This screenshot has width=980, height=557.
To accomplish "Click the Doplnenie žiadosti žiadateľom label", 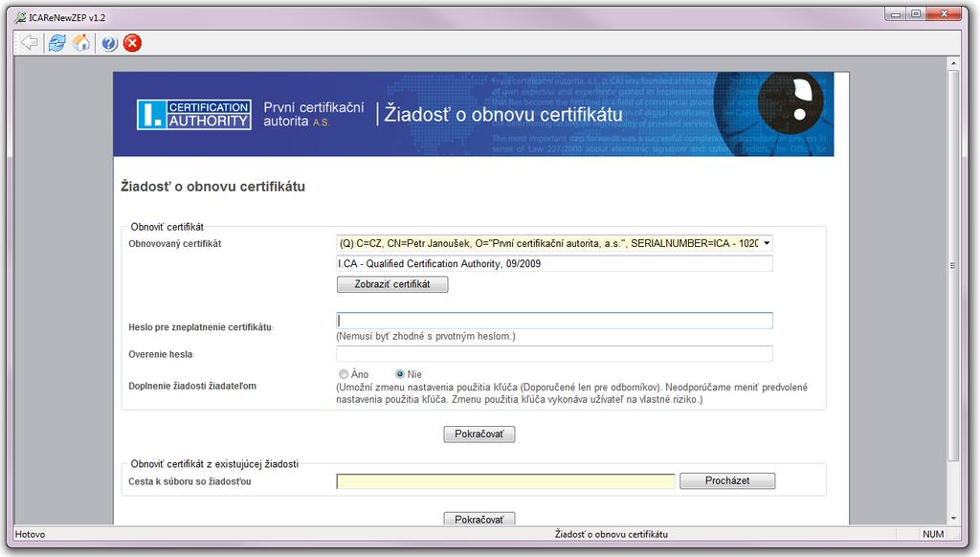I will [x=192, y=386].
